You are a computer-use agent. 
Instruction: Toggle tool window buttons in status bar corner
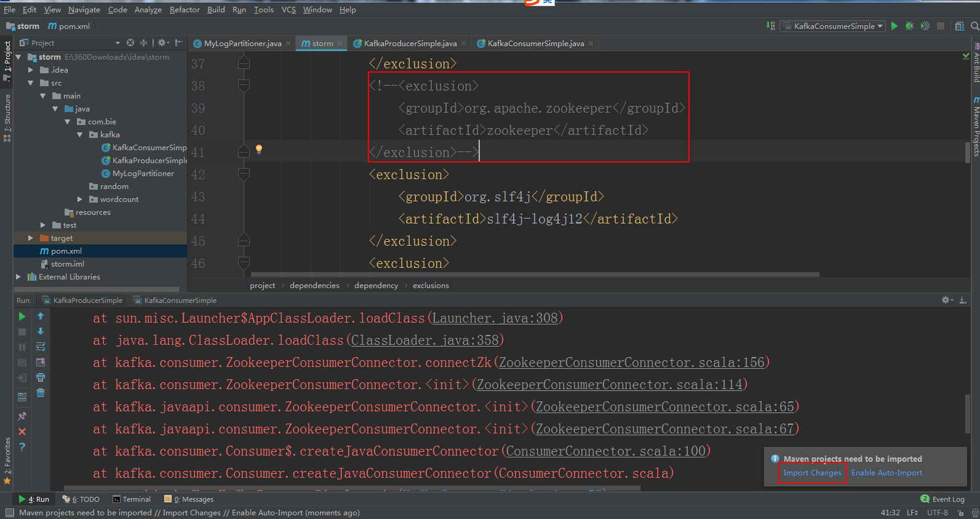pyautogui.click(x=9, y=512)
